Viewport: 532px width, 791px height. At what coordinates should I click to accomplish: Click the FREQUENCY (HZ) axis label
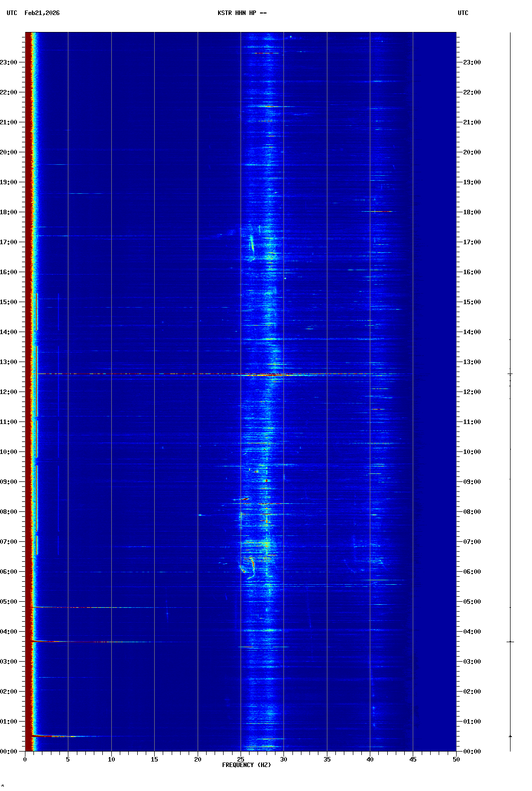[246, 765]
